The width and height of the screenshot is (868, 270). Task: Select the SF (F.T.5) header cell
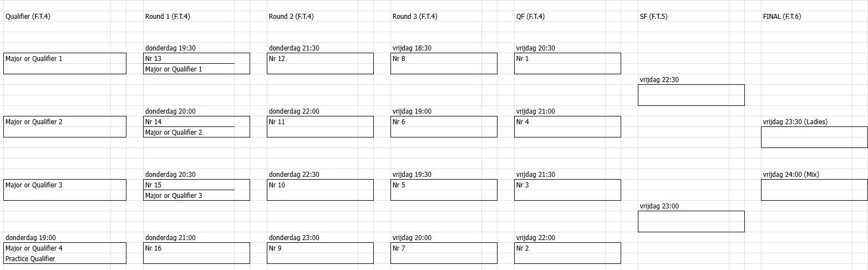click(653, 17)
